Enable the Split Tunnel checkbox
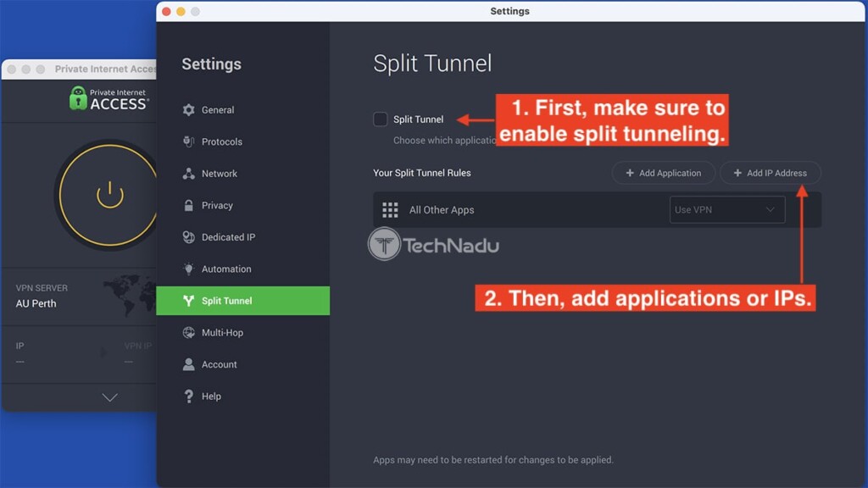The width and height of the screenshot is (868, 488). 381,119
